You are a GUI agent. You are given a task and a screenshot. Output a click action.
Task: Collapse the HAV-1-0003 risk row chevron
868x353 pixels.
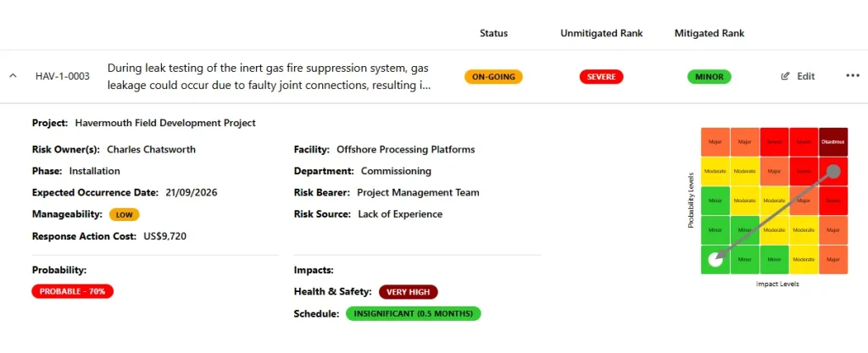coord(13,76)
